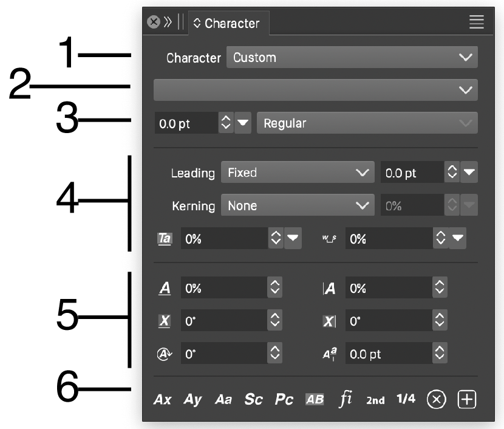
Task: Open the Character style Custom dropdown
Action: pos(352,58)
